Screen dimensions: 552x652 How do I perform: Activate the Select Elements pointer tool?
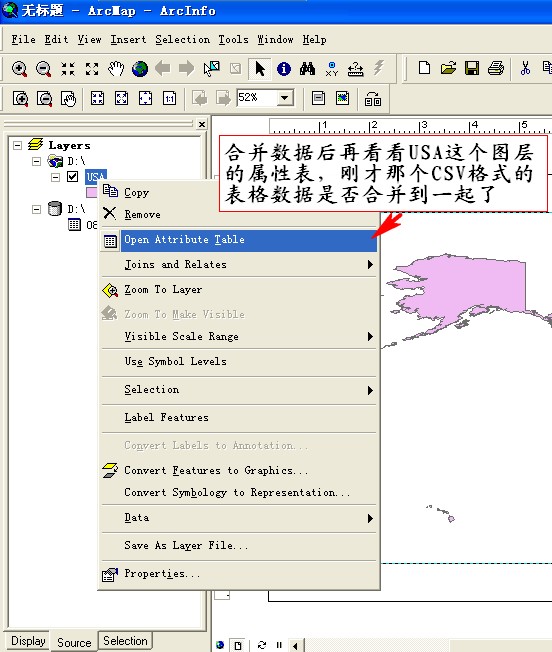tap(260, 69)
